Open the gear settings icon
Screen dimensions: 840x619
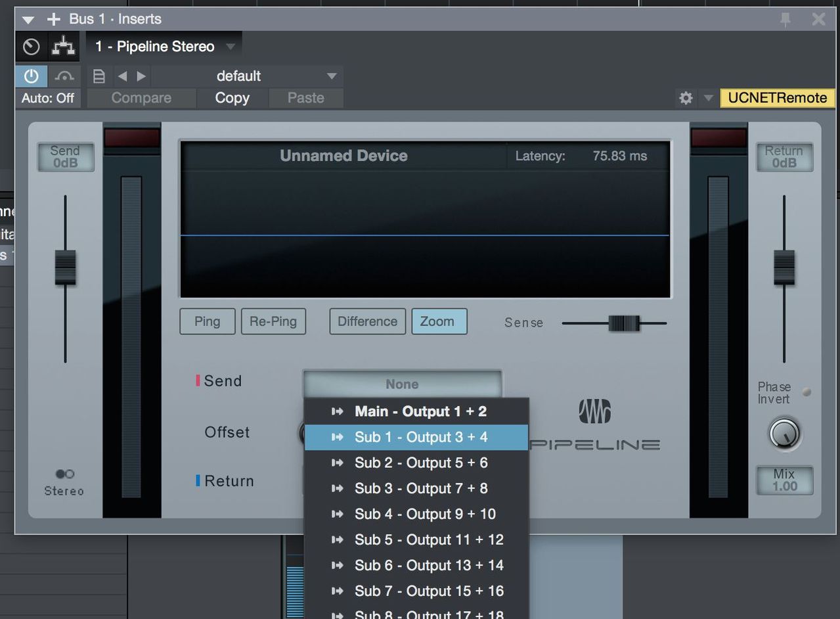click(x=686, y=98)
